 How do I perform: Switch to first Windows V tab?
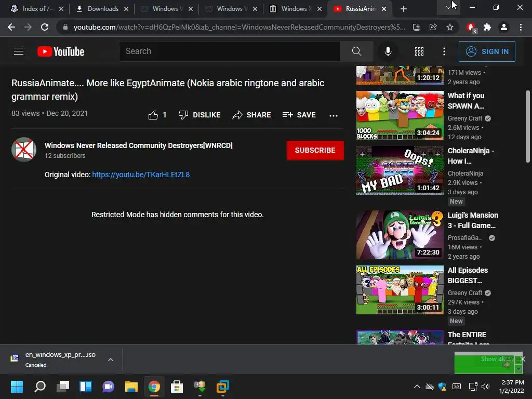tap(166, 9)
